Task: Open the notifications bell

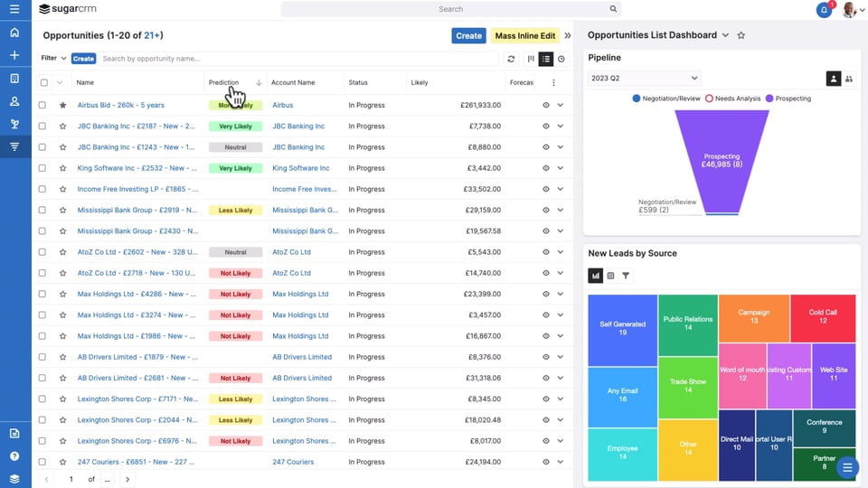Action: pyautogui.click(x=824, y=9)
